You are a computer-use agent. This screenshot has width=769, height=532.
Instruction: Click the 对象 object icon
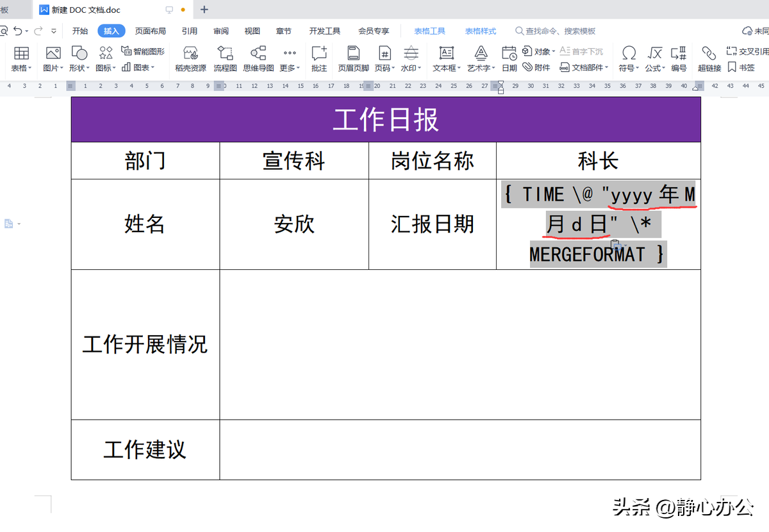pyautogui.click(x=527, y=51)
